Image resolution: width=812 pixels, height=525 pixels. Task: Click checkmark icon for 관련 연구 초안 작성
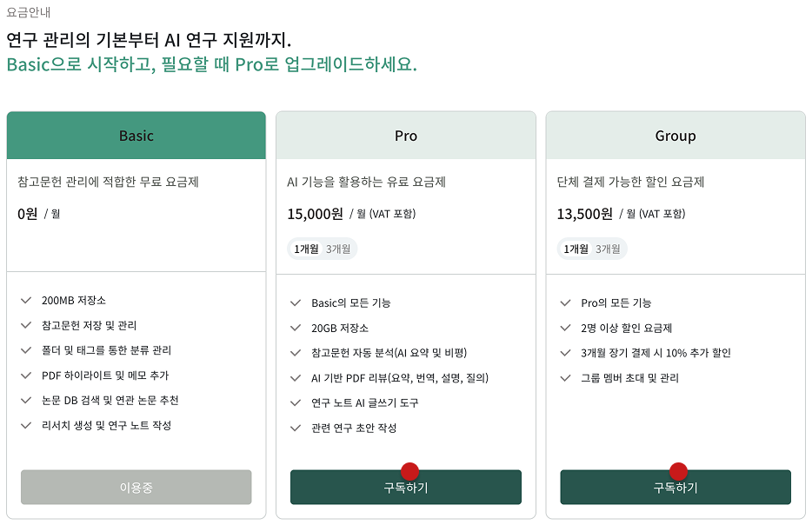click(x=296, y=429)
